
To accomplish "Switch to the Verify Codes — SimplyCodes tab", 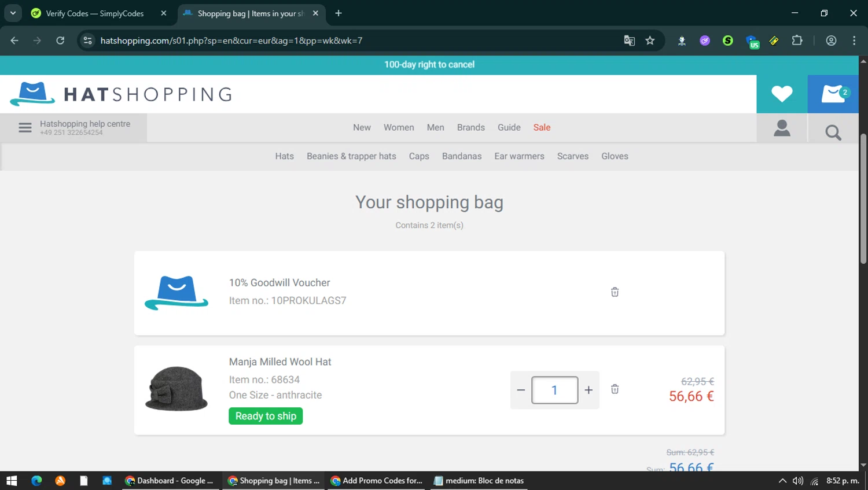I will click(x=95, y=13).
